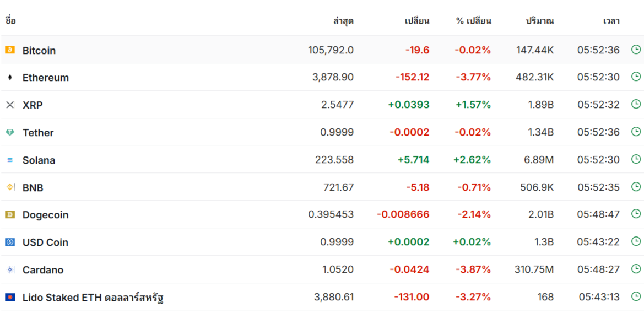Image resolution: width=644 pixels, height=313 pixels.
Task: Click the Bitcoin coin logo icon
Action: coord(10,50)
